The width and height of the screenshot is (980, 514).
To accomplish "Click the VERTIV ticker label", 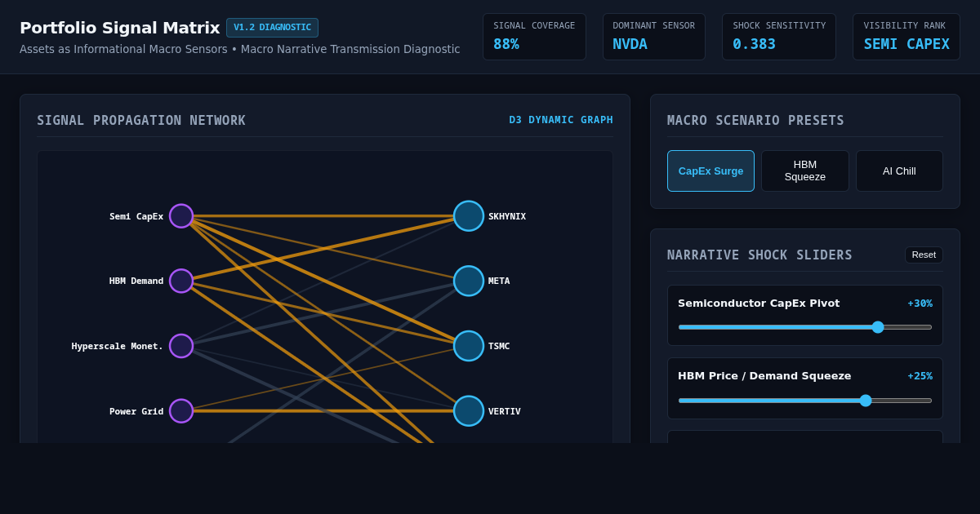I will pos(505,411).
